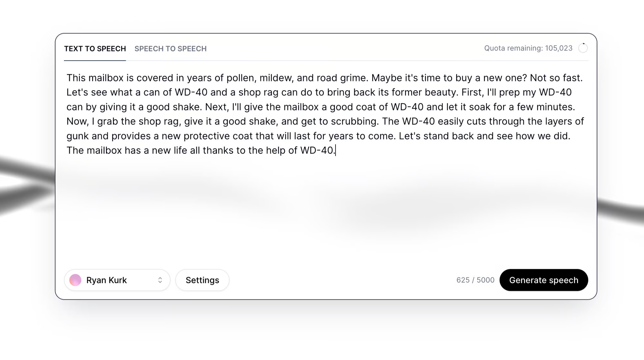This screenshot has height=360, width=644.
Task: Click the empty area below the script text
Action: click(322, 209)
